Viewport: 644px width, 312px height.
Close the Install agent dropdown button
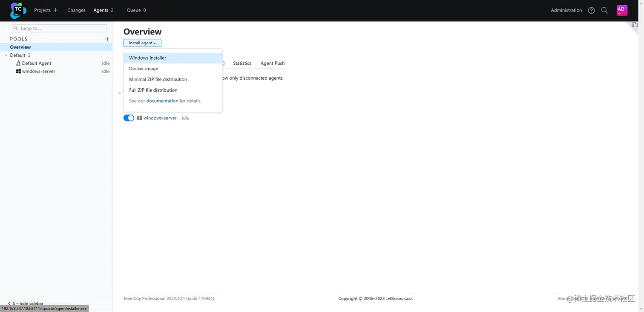pyautogui.click(x=142, y=43)
